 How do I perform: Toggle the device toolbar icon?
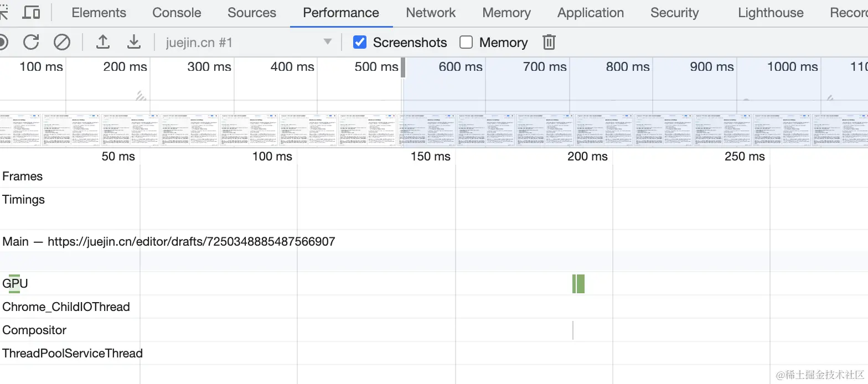tap(32, 13)
